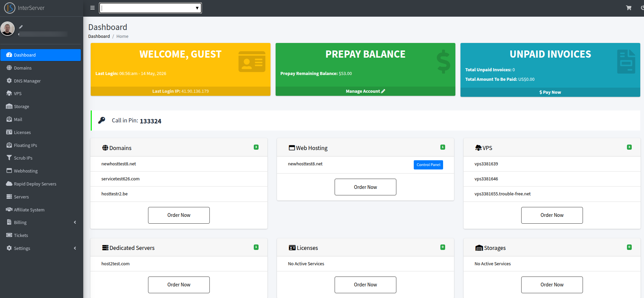Click the globe icon in Domains card header
Viewport: 644px width, 298px height.
pyautogui.click(x=105, y=148)
